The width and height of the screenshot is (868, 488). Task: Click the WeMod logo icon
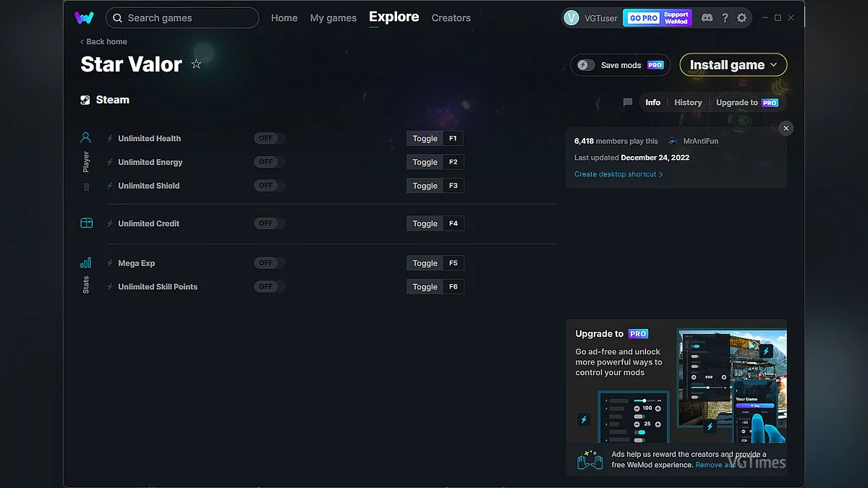pos(84,18)
